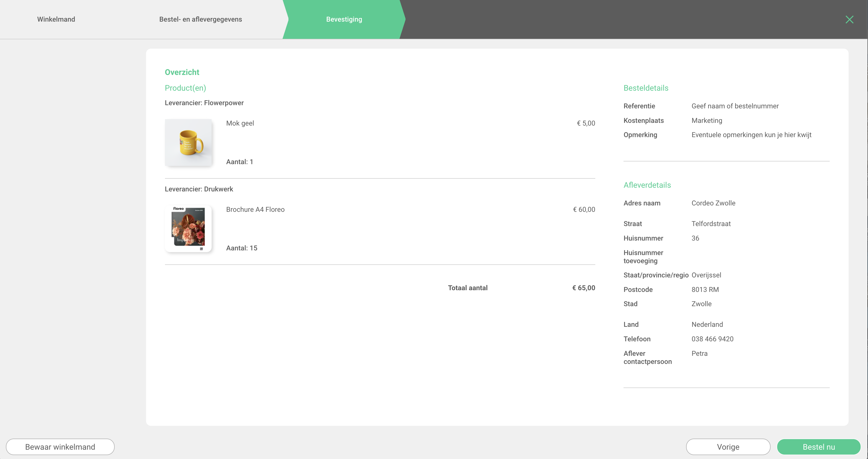The height and width of the screenshot is (459, 868).
Task: Click the Overzicht heading
Action: point(182,72)
